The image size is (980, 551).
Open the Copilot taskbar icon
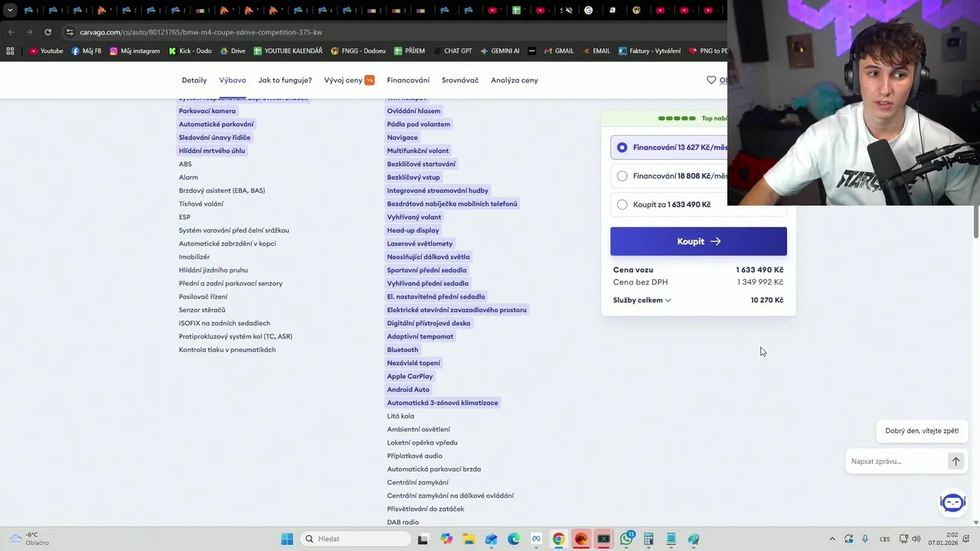click(x=446, y=539)
